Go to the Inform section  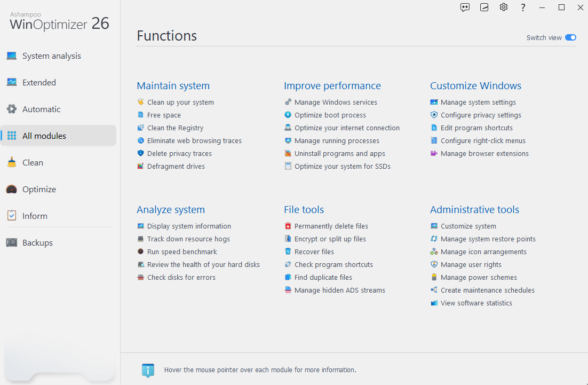pos(35,216)
